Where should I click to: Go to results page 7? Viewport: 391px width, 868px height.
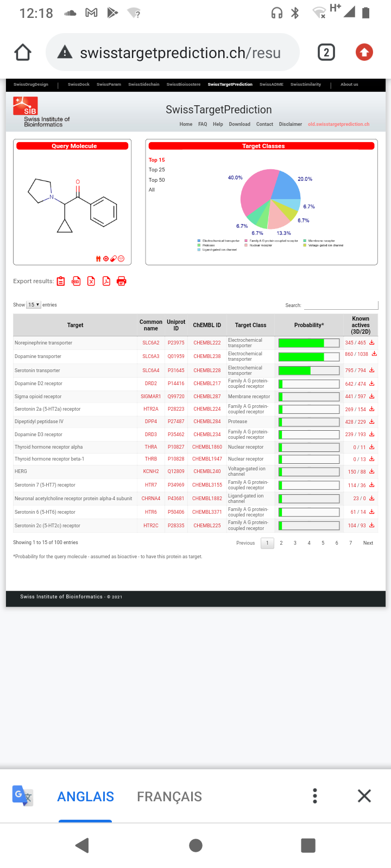pyautogui.click(x=351, y=543)
